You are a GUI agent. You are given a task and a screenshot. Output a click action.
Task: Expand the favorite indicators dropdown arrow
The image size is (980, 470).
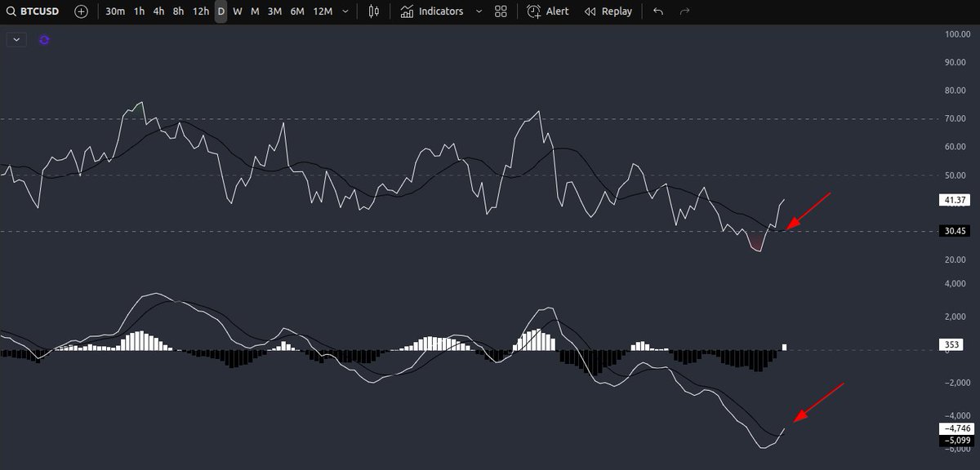[x=479, y=11]
